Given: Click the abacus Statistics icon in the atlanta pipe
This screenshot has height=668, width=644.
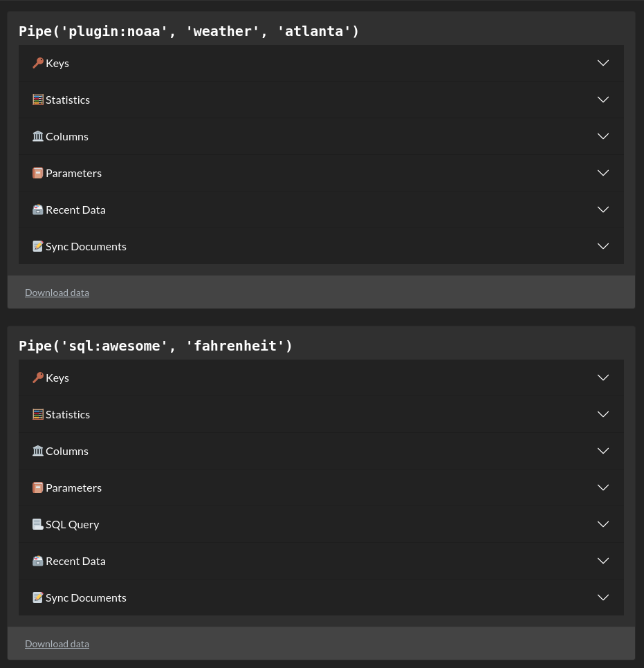Looking at the screenshot, I should pos(38,100).
